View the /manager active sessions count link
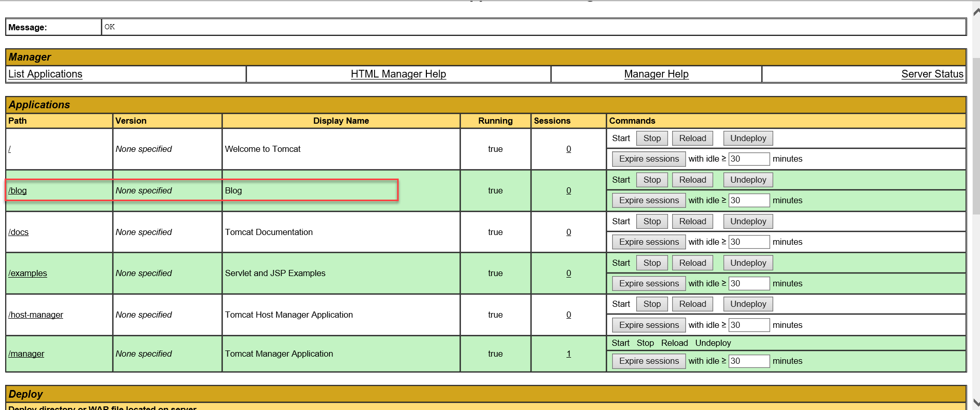 [x=569, y=354]
